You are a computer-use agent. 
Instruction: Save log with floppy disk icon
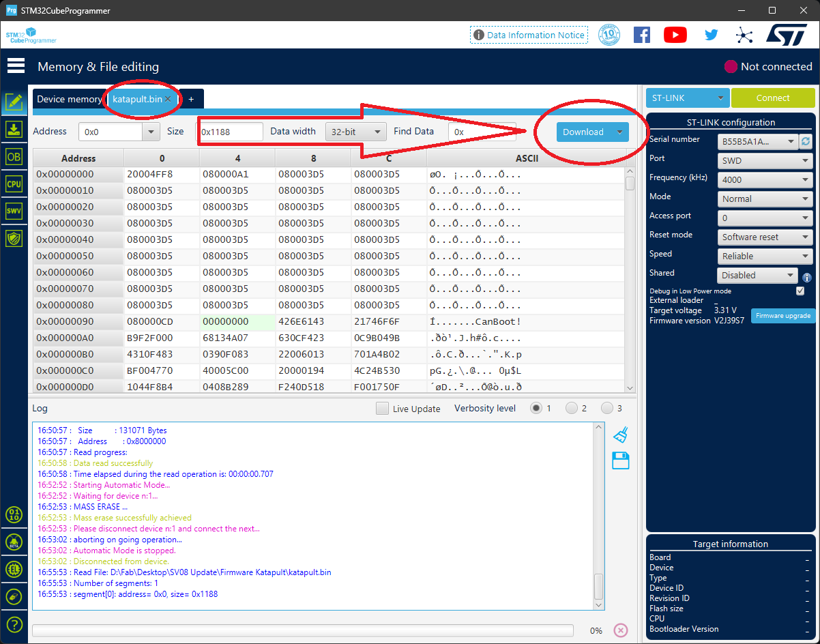point(620,460)
